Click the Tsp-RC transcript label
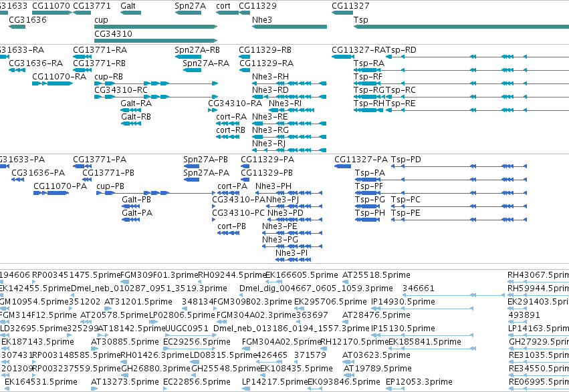Viewport: 569px width, 392px height. [x=401, y=90]
